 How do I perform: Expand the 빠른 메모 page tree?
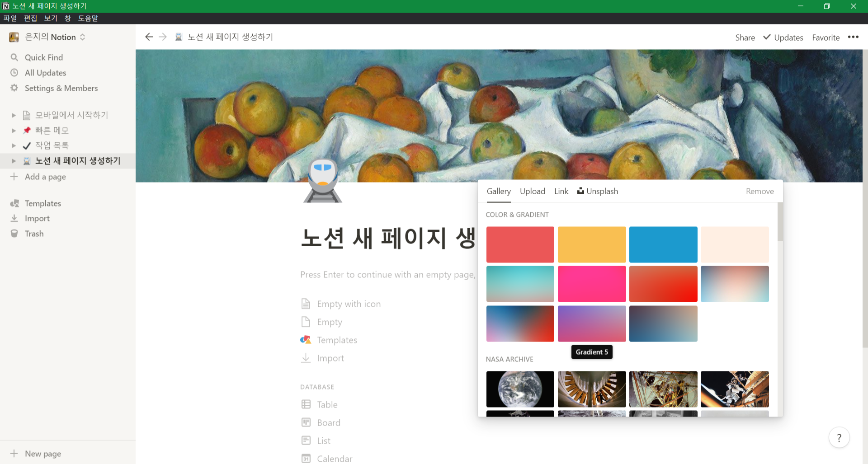(x=14, y=131)
